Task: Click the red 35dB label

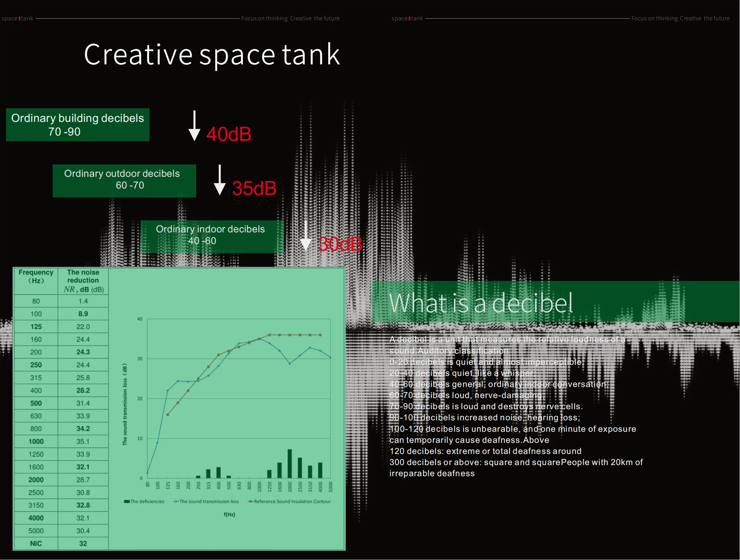Action: tap(254, 188)
